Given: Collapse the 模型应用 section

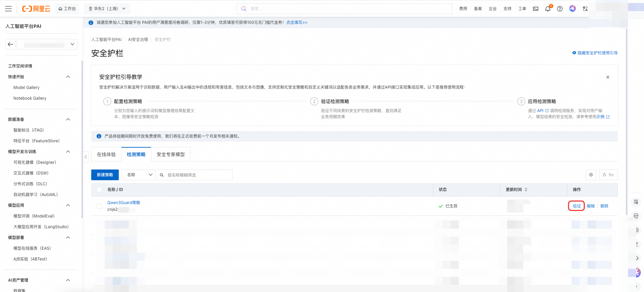Looking at the screenshot, I should (x=68, y=205).
